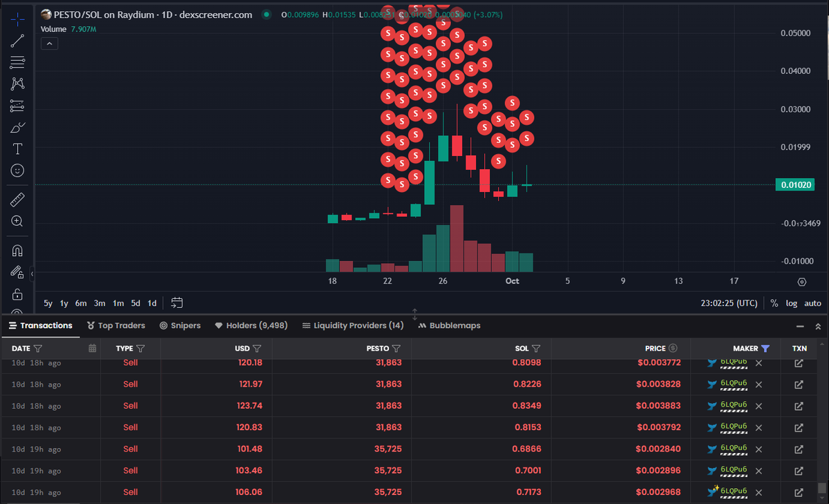Image resolution: width=829 pixels, height=504 pixels.
Task: Open the Bubblemaps tab
Action: coord(449,325)
